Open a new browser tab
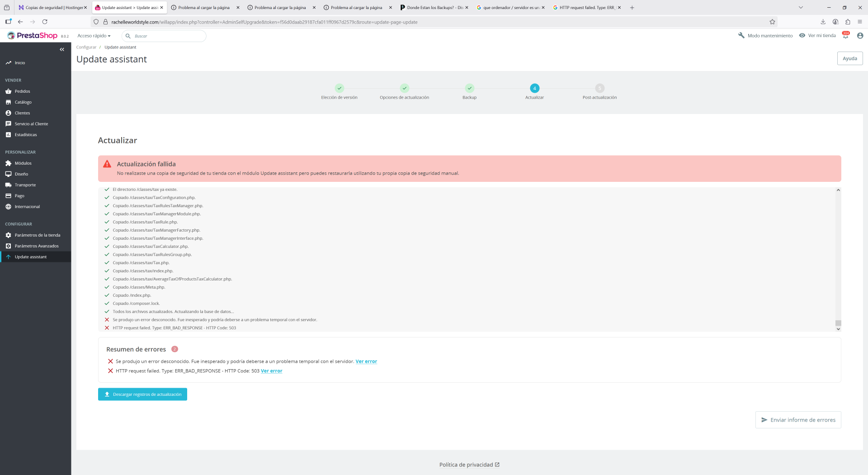The height and width of the screenshot is (475, 868). [632, 8]
